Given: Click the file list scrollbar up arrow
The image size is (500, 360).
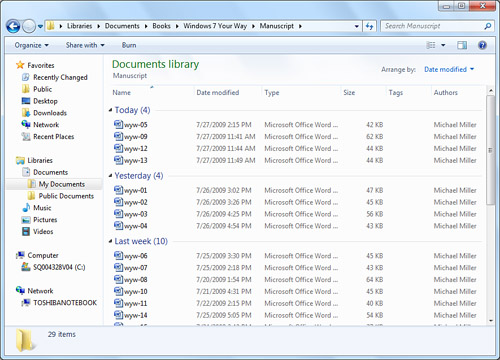Looking at the screenshot, I should pos(490,90).
